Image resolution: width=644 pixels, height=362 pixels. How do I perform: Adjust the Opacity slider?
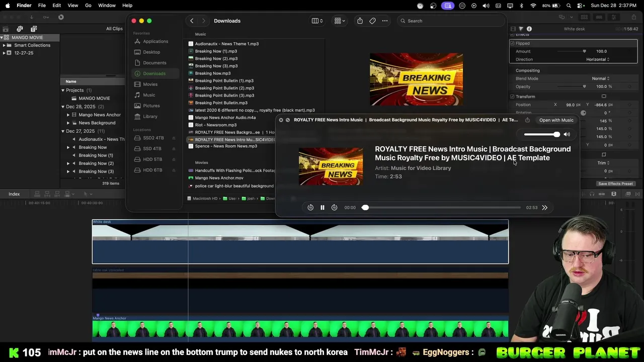click(x=571, y=86)
